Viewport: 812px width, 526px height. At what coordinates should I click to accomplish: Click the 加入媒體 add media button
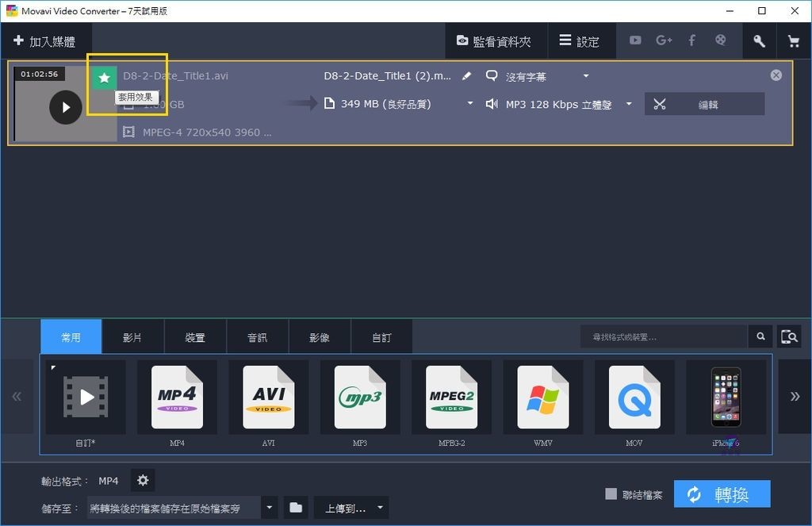(45, 41)
